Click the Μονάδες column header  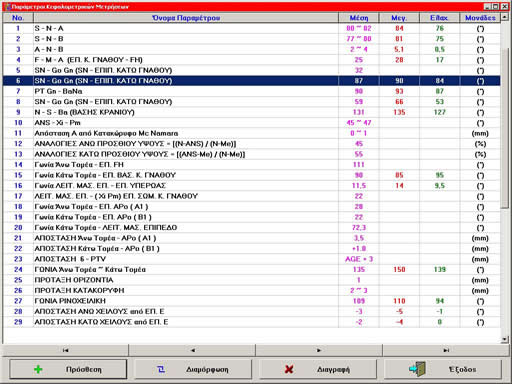point(480,18)
